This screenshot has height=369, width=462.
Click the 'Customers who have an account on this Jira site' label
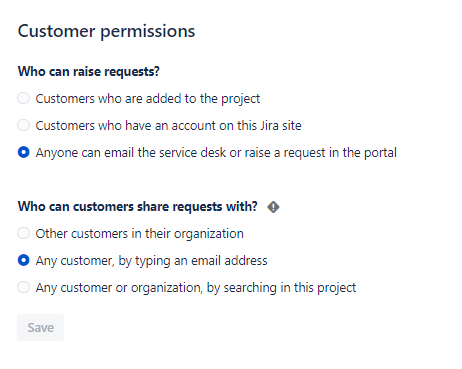pos(168,126)
